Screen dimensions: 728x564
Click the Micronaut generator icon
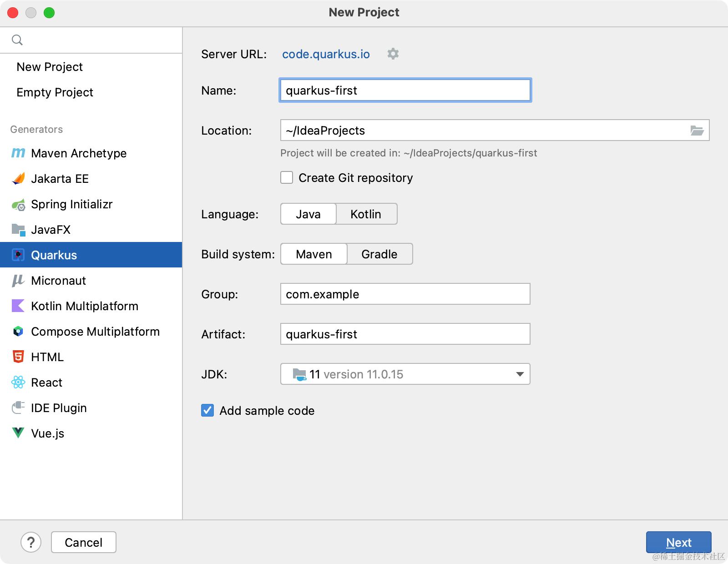[18, 281]
